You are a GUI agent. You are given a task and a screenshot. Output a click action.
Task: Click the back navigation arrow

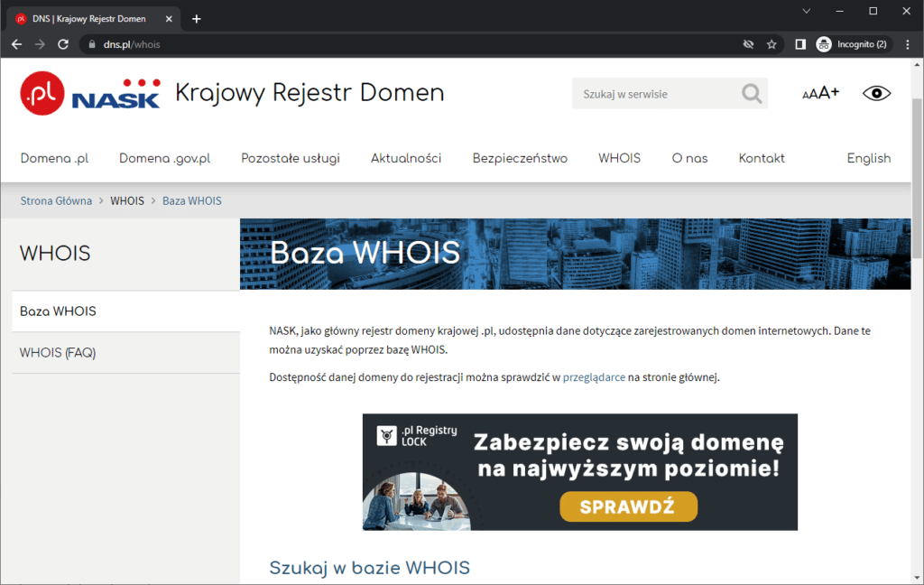point(16,43)
